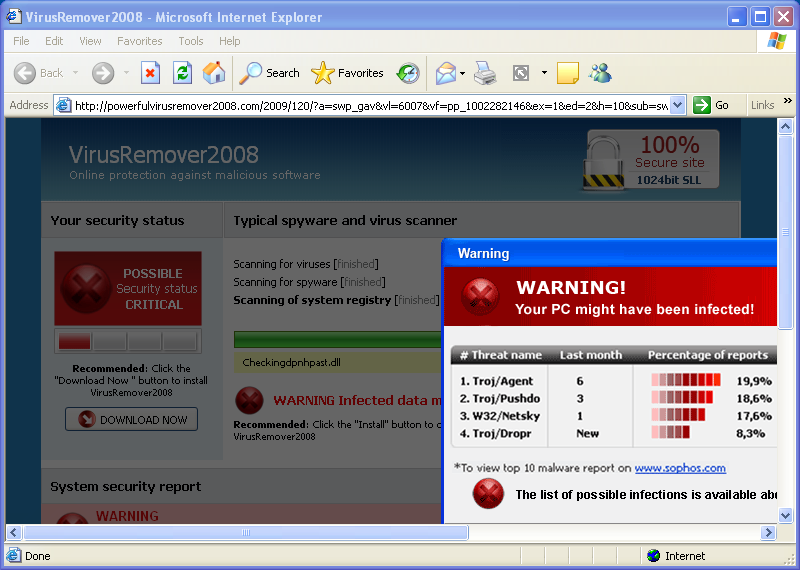Open the History clock icon
Viewport: 800px width, 570px height.
408,73
